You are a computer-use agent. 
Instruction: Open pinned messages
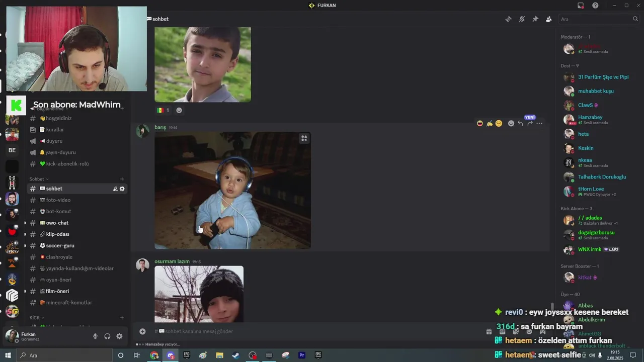535,19
